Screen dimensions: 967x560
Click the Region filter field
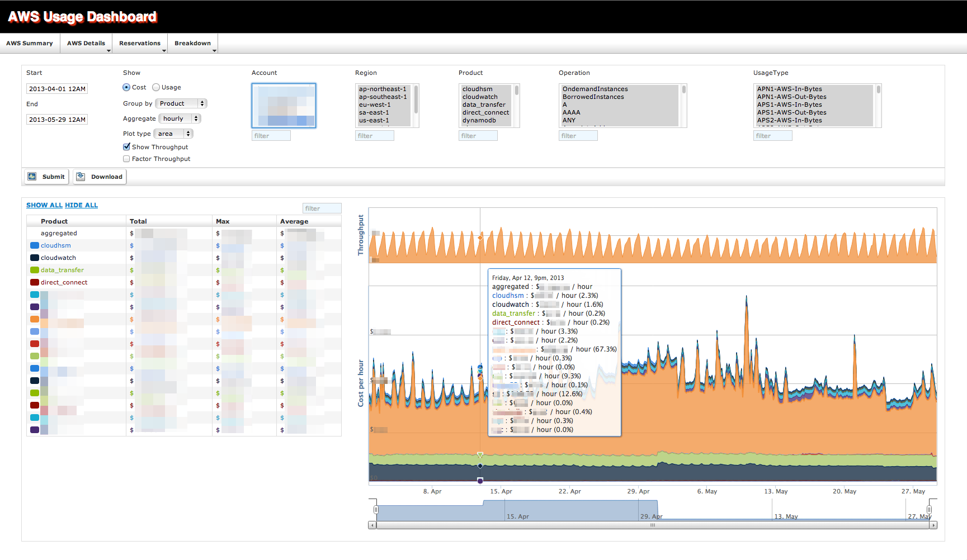375,136
